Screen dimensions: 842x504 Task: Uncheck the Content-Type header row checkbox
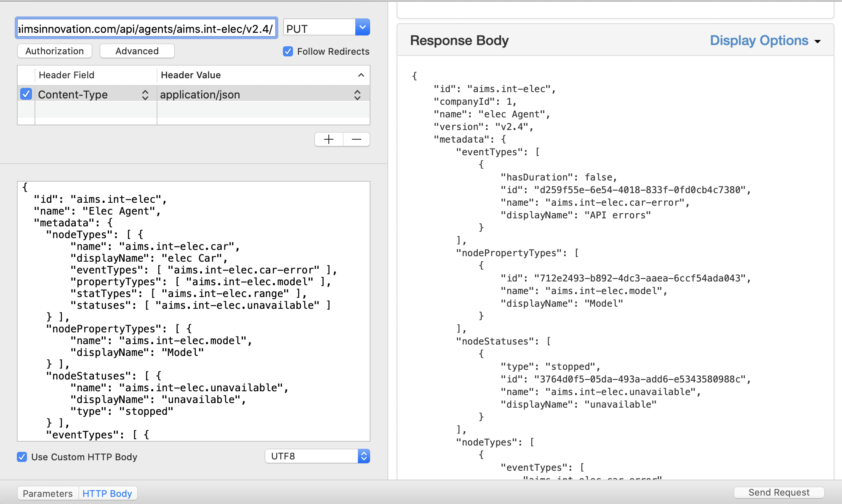(x=26, y=94)
